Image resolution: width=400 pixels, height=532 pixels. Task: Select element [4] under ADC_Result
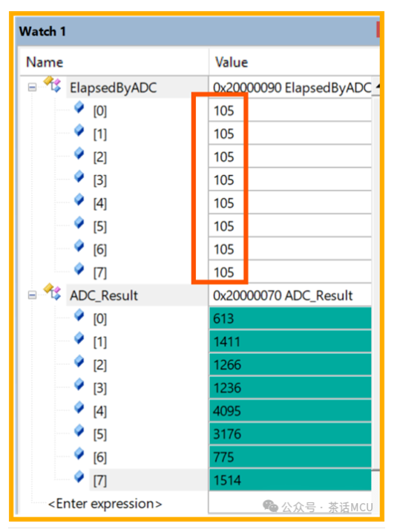99,411
